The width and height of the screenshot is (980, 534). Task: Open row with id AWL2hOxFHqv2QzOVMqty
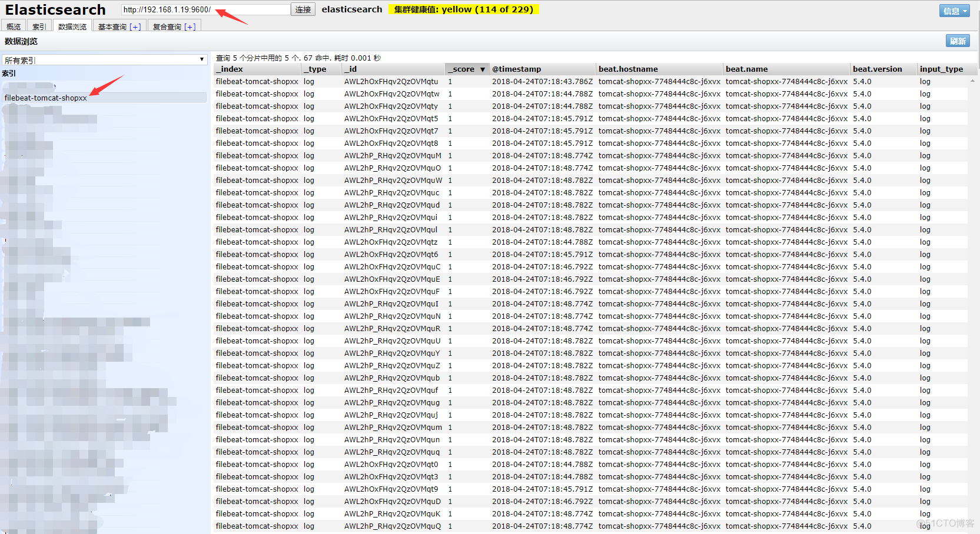[591, 106]
